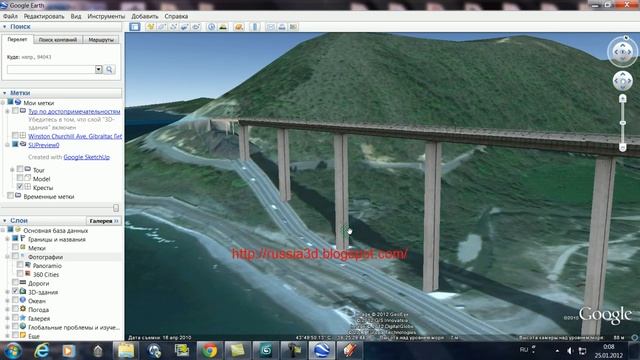Expand the Галерея layer node
The height and width of the screenshot is (360, 640).
coord(7,318)
